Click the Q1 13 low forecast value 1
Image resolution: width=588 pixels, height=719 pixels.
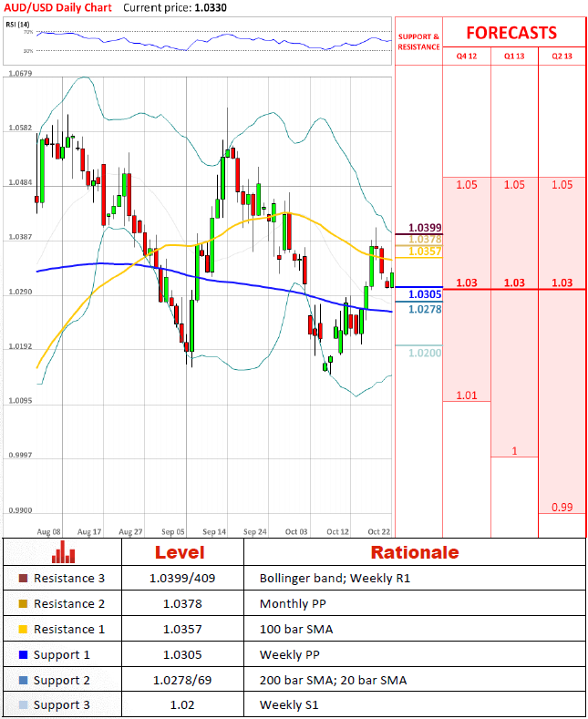(514, 451)
